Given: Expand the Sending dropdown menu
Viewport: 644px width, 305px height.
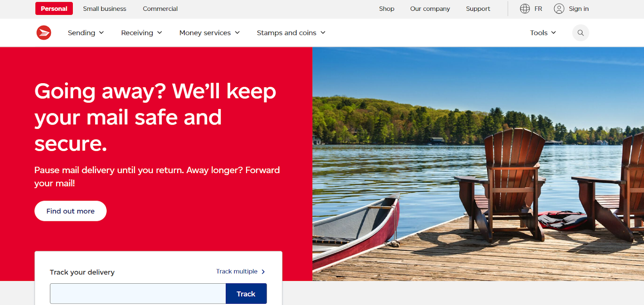Looking at the screenshot, I should pos(86,33).
